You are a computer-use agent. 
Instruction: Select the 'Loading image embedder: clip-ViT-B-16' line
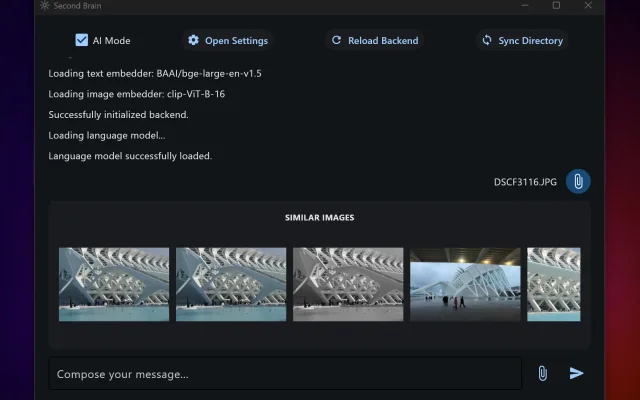point(137,94)
